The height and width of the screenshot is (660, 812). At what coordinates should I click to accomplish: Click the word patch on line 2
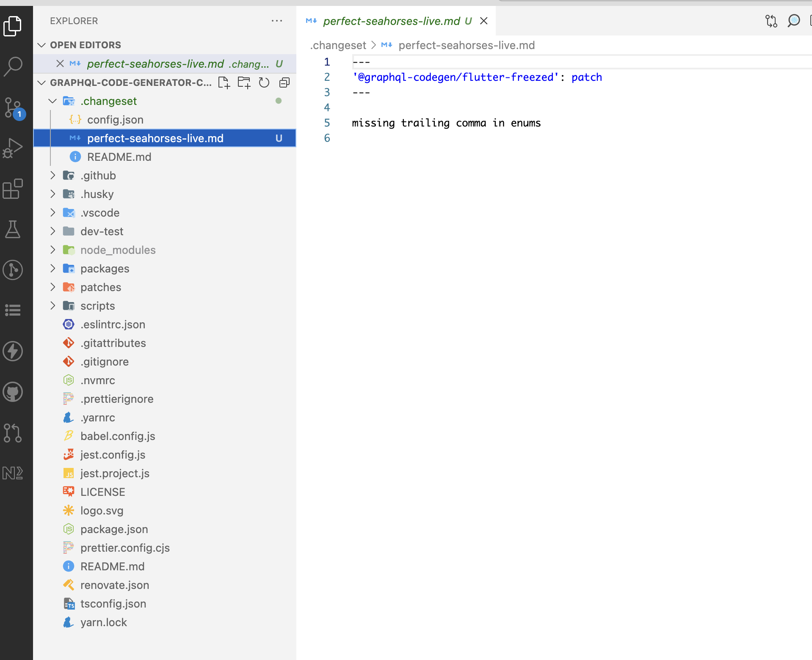[587, 77]
